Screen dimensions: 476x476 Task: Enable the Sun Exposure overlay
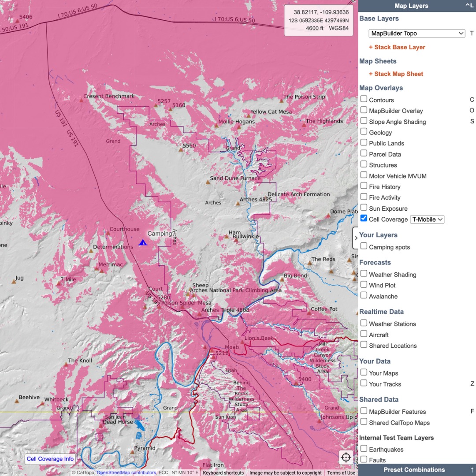(x=363, y=208)
